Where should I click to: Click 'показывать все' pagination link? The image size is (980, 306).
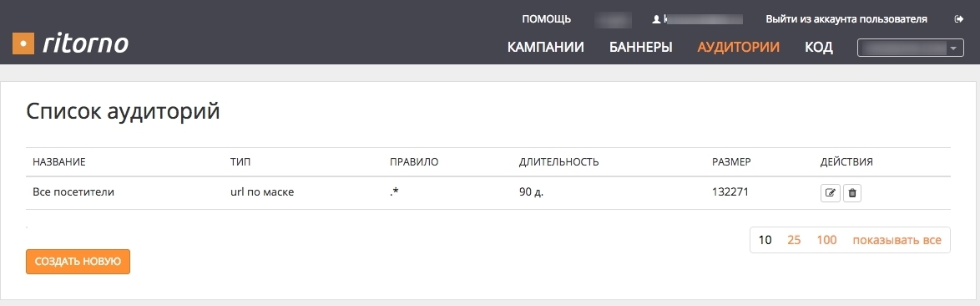coord(897,240)
